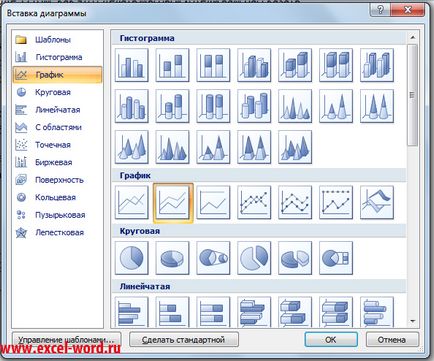Open the Линейчатая category

click(x=57, y=110)
